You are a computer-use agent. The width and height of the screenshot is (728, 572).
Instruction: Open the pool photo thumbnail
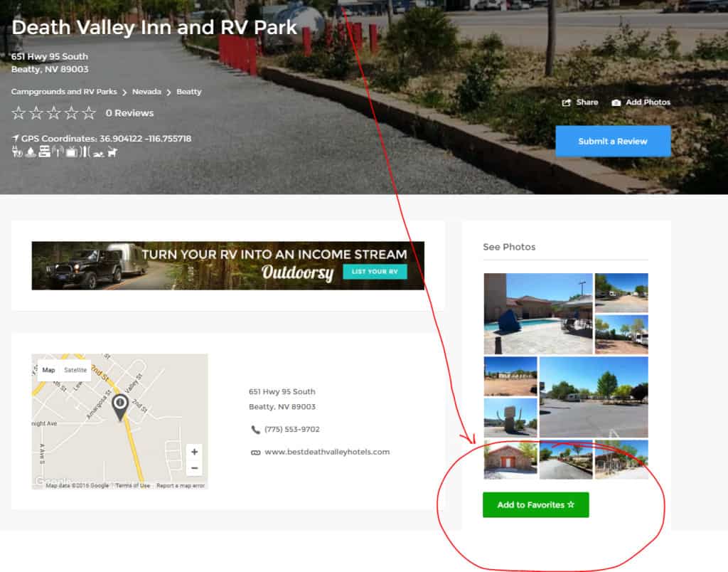pos(538,314)
